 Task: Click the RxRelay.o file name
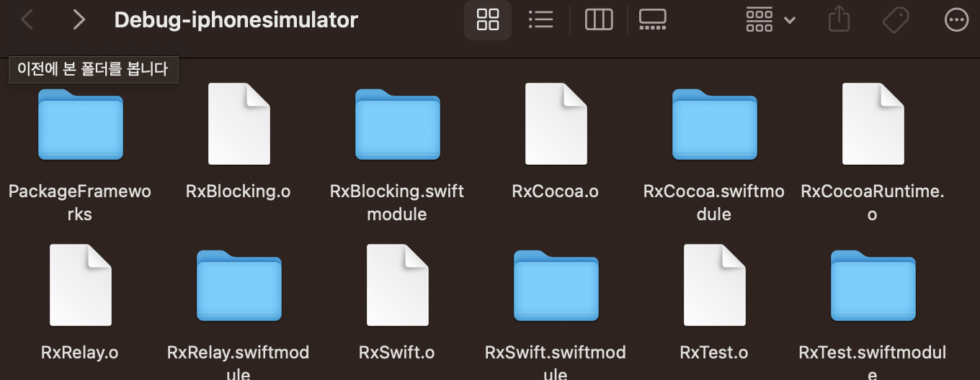[x=80, y=353]
